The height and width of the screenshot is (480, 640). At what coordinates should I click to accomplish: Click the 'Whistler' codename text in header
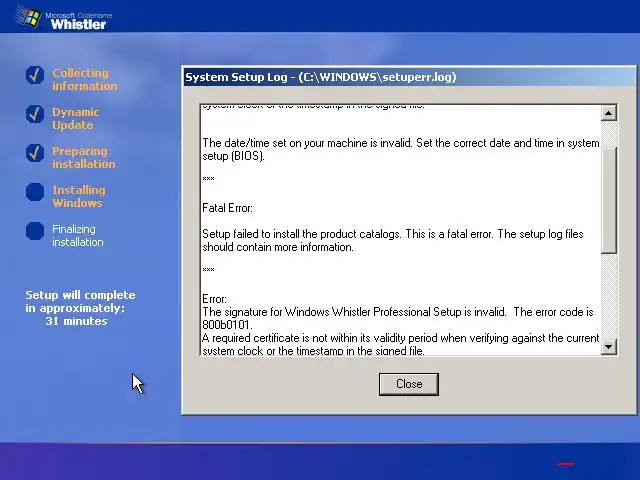point(78,24)
